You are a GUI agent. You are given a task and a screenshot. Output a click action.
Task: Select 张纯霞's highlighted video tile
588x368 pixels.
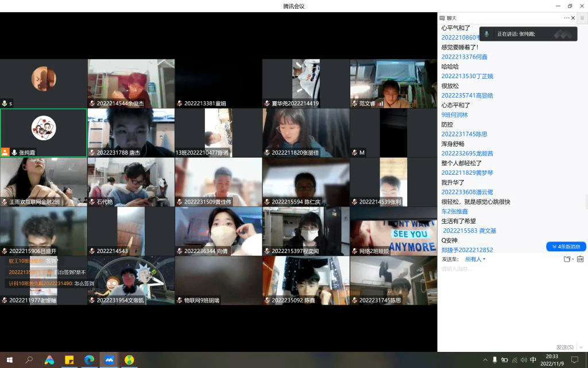44,133
